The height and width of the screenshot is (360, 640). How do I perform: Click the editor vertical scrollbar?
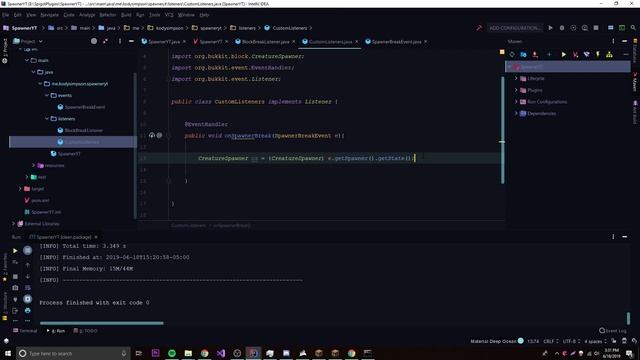point(502,130)
